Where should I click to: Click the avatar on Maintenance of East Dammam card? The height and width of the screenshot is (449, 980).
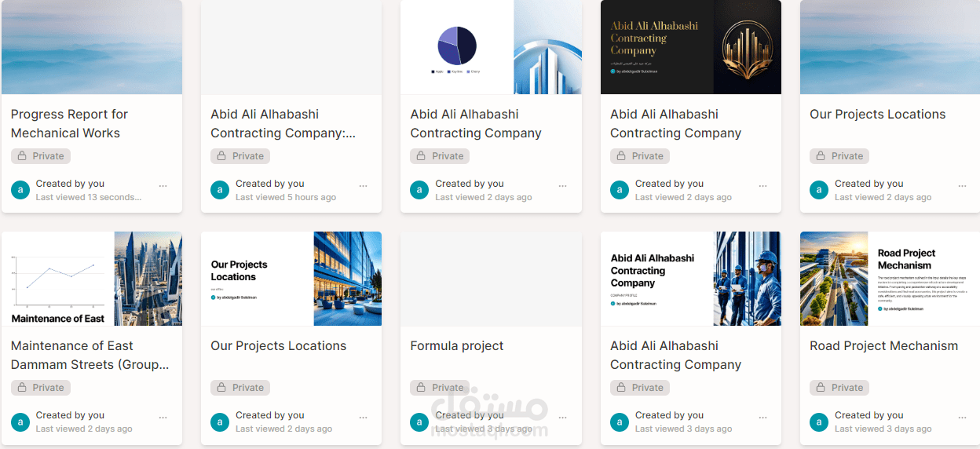point(20,422)
